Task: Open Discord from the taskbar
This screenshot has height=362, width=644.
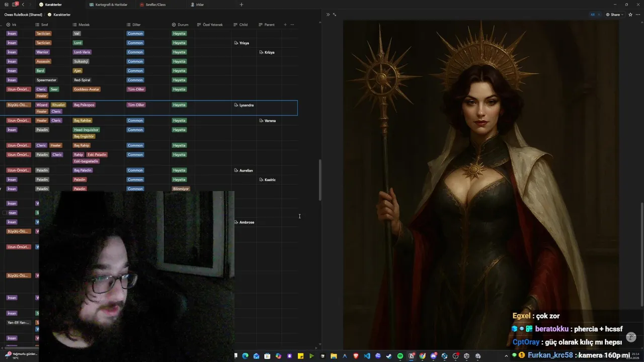Action: [433, 356]
